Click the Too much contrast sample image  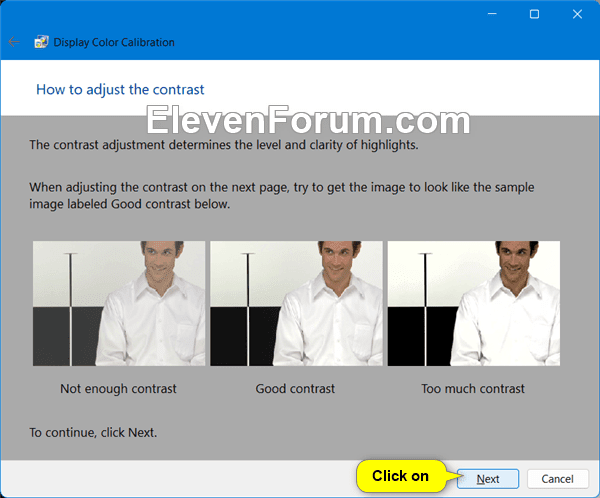[474, 303]
